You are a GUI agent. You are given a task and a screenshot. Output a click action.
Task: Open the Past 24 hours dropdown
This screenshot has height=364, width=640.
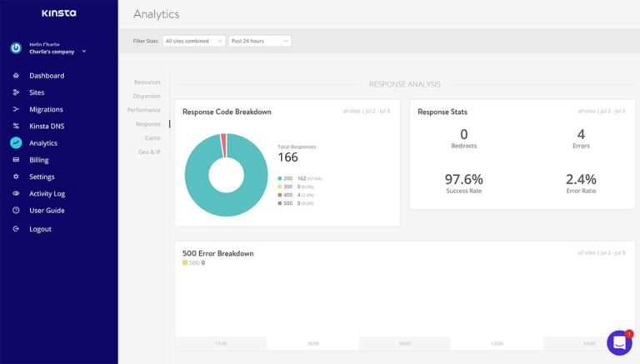point(260,41)
